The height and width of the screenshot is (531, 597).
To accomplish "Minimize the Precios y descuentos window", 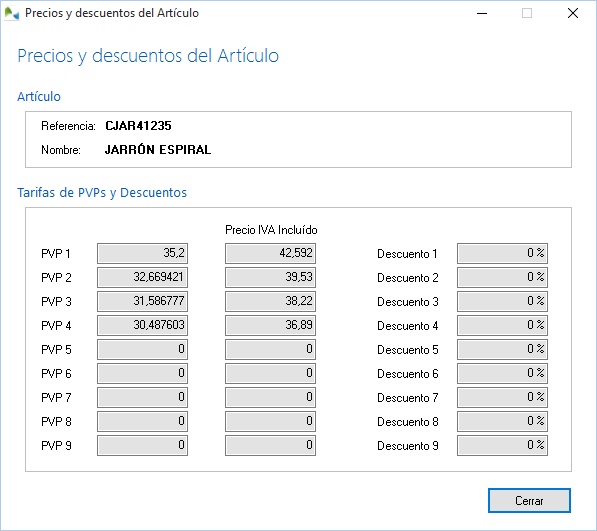I will tap(482, 13).
